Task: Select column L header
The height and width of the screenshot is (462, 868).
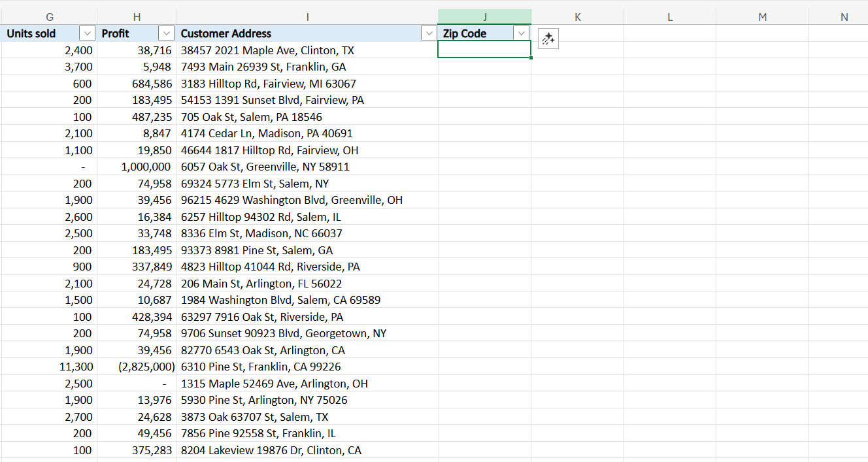Action: pyautogui.click(x=670, y=17)
